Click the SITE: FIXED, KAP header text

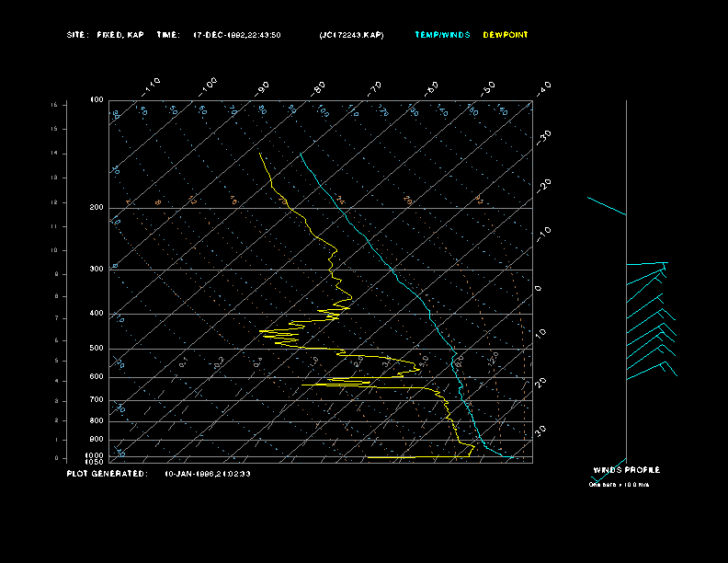click(x=106, y=35)
